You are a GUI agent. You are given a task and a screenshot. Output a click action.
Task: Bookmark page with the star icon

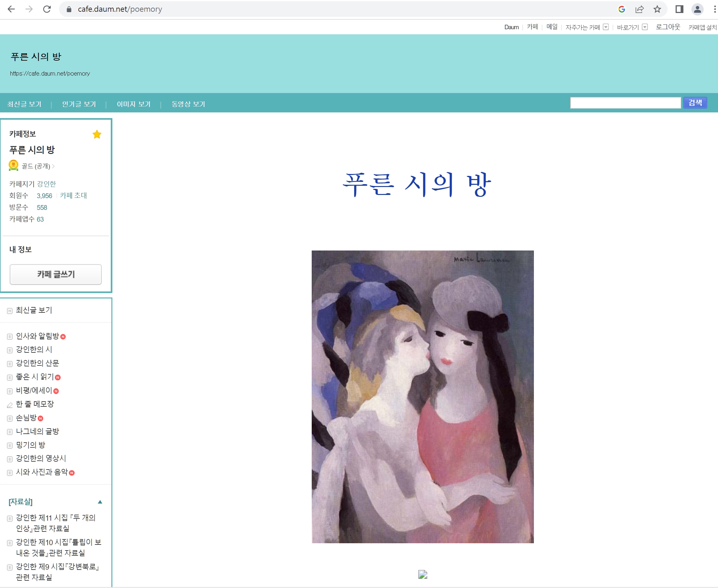tap(657, 9)
